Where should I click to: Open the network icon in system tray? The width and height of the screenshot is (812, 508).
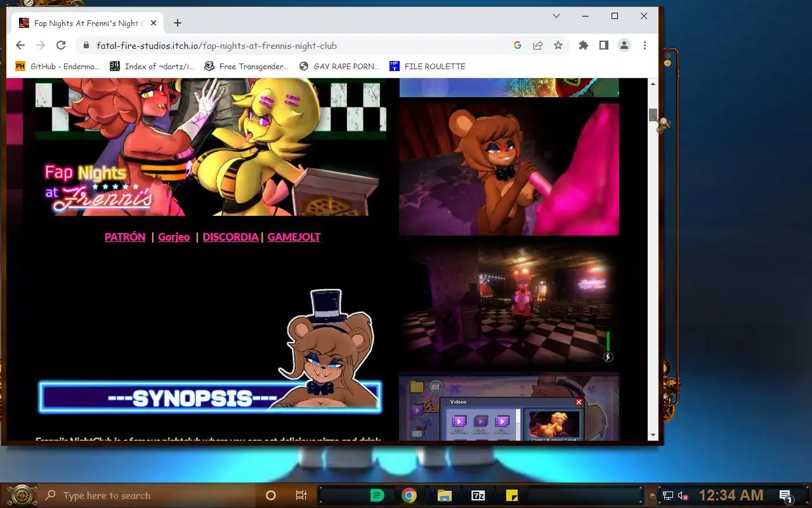pyautogui.click(x=668, y=496)
